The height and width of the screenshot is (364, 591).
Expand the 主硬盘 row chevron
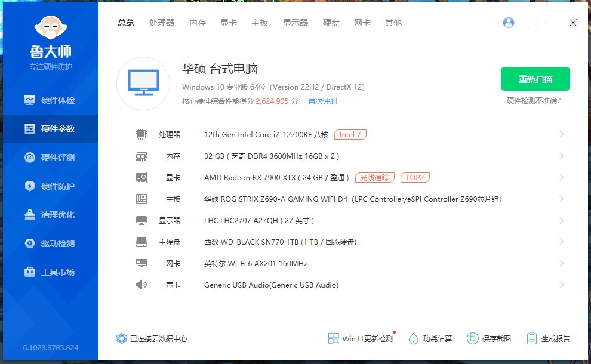pyautogui.click(x=562, y=242)
